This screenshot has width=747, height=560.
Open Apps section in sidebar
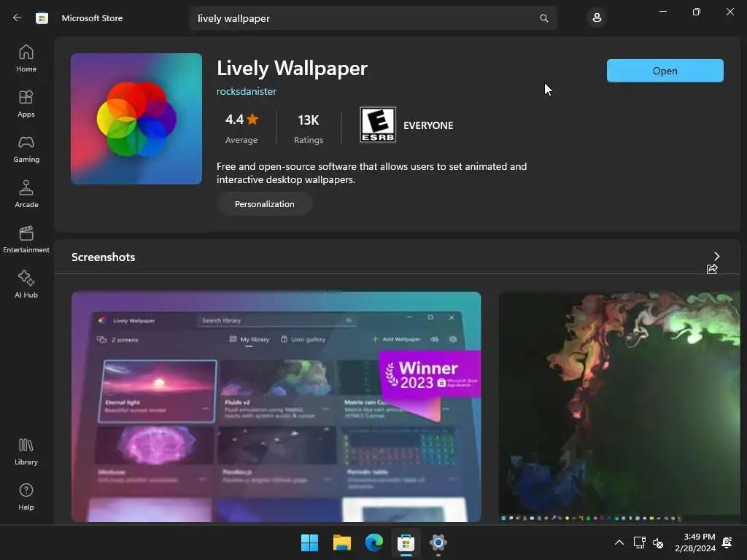coord(26,104)
